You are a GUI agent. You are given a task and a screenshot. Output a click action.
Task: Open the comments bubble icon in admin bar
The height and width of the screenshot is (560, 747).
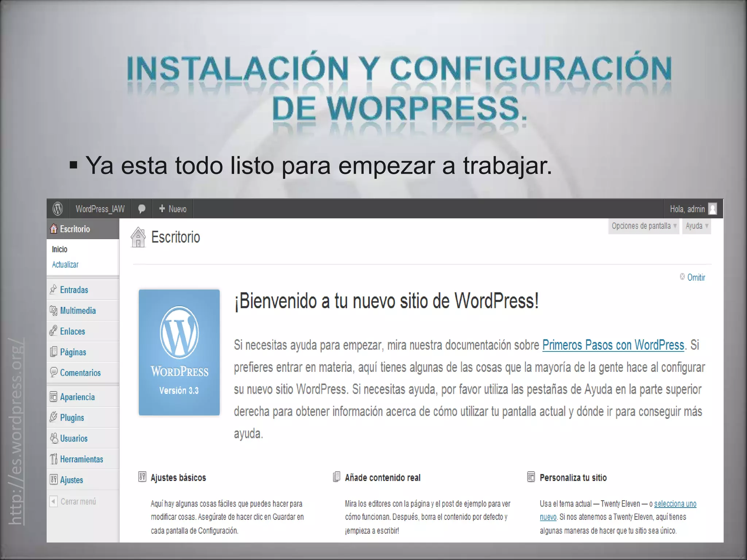click(x=142, y=209)
